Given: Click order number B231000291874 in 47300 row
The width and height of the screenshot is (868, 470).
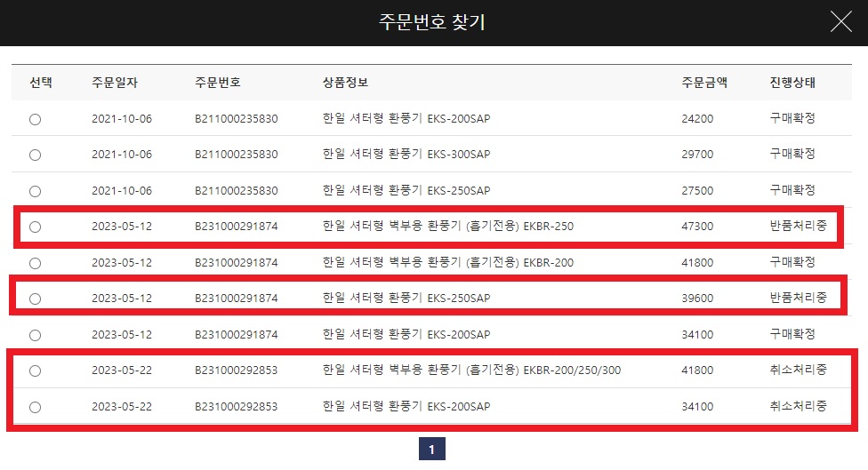Looking at the screenshot, I should coord(237,227).
